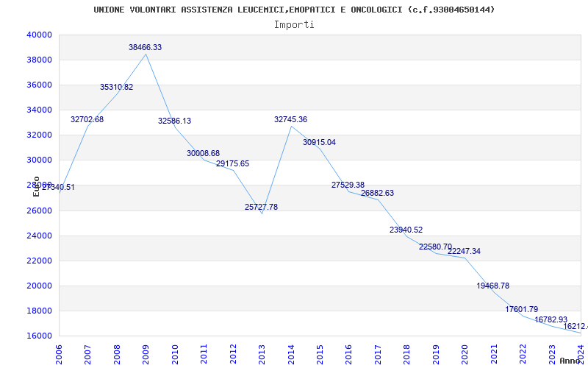Screen dimensions: 588x368
Task: Click the 26882.63 data label
Action: pos(377,193)
